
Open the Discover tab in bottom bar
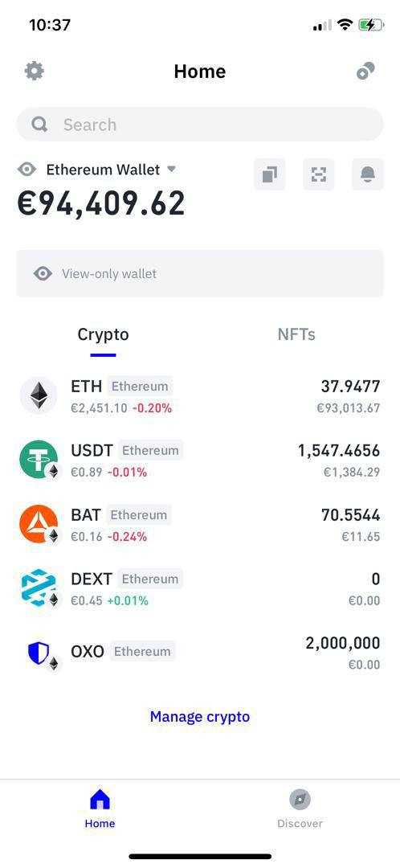click(x=300, y=809)
